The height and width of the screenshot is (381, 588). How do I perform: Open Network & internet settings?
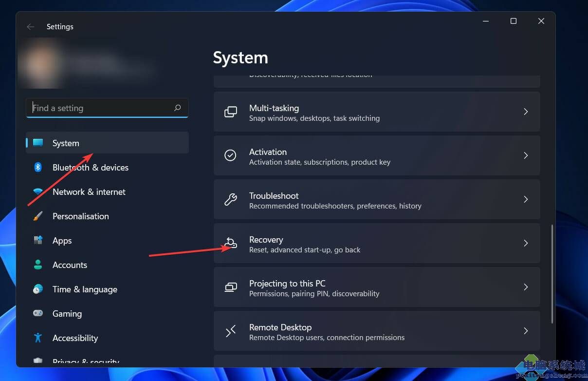click(107, 191)
